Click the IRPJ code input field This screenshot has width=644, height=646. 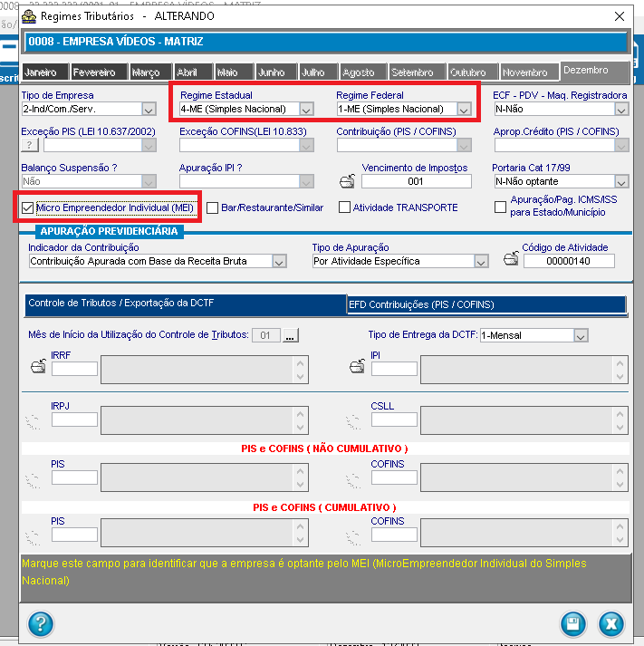(74, 419)
